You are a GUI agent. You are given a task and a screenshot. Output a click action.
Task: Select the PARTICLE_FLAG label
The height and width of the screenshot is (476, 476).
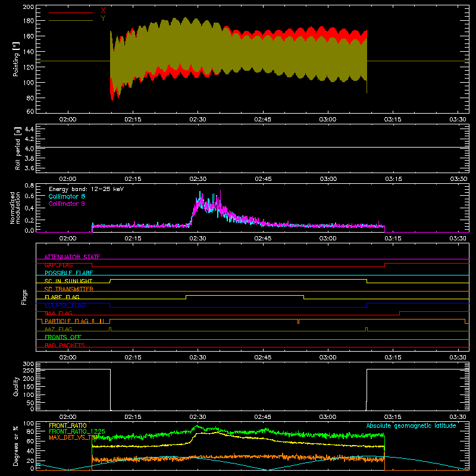67,321
